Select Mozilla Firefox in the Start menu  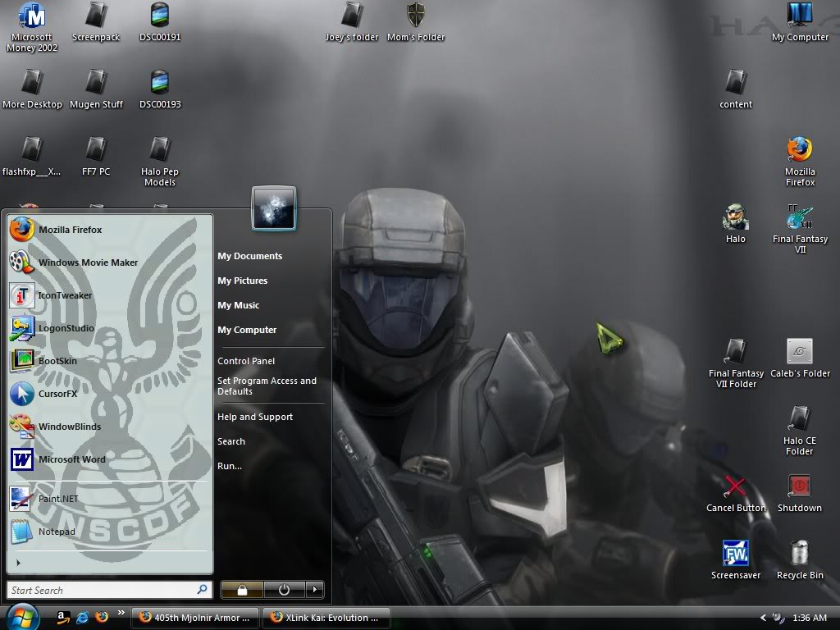click(110, 230)
